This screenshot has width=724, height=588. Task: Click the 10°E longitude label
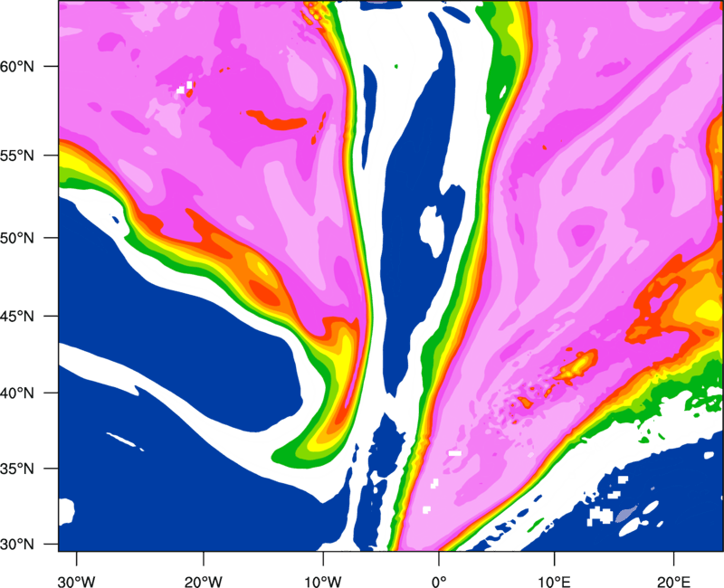tap(554, 582)
